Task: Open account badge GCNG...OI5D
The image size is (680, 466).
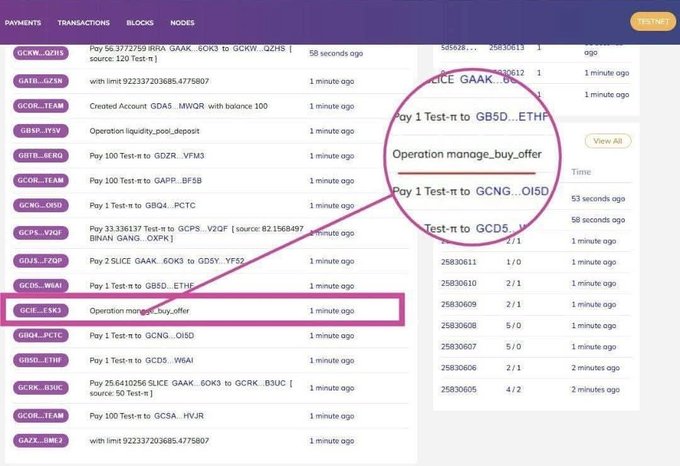Action: (41, 205)
